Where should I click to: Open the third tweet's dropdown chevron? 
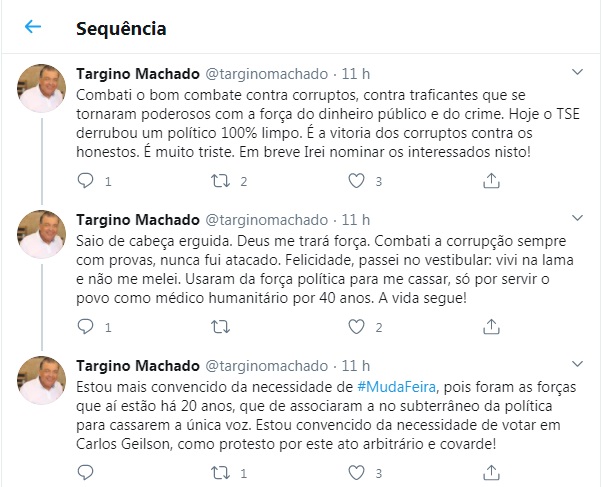pyautogui.click(x=576, y=362)
